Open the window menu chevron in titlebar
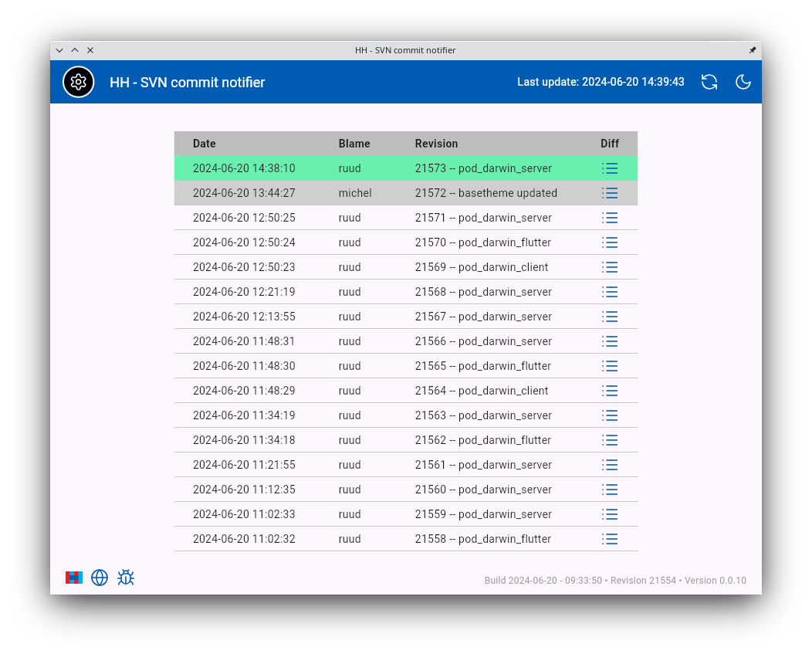This screenshot has height=654, width=812. (x=59, y=50)
